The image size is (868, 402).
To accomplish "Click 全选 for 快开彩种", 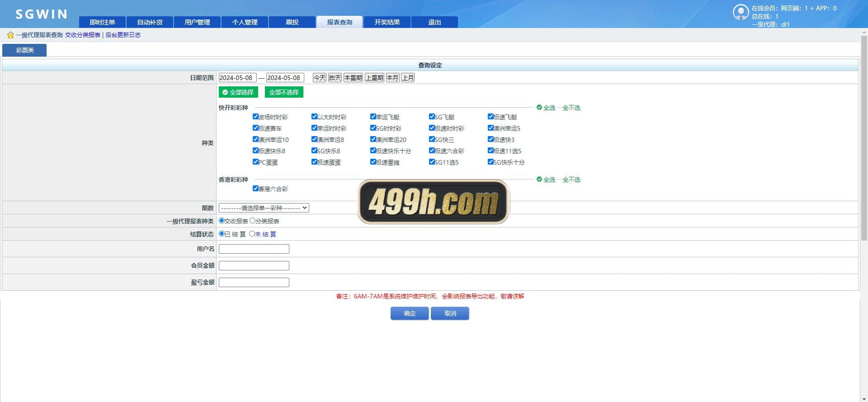I will pos(546,108).
